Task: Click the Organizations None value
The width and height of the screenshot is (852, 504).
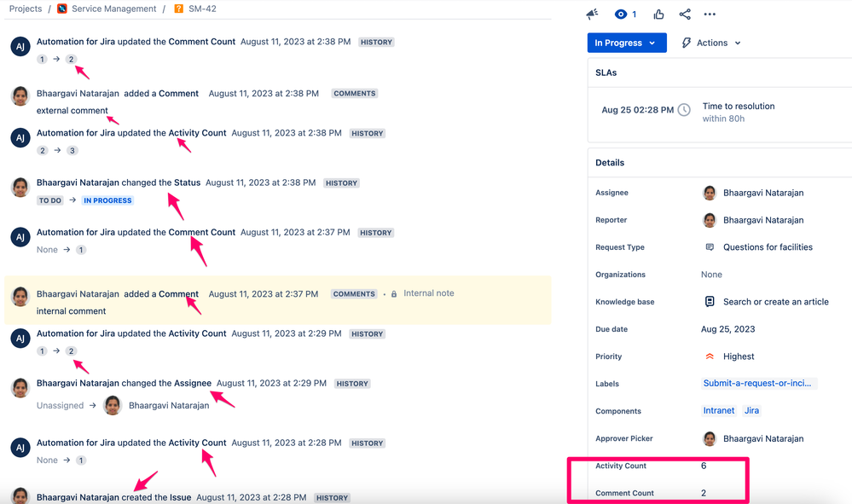Action: click(711, 275)
